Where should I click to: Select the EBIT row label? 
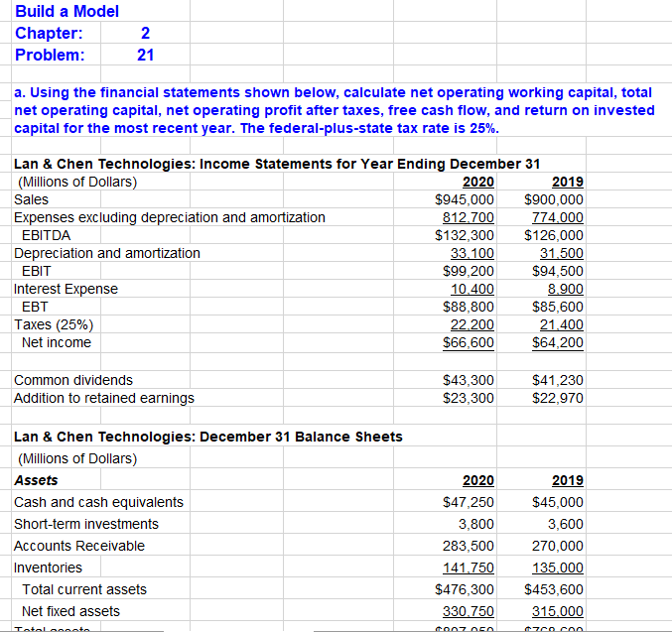tap(37, 271)
